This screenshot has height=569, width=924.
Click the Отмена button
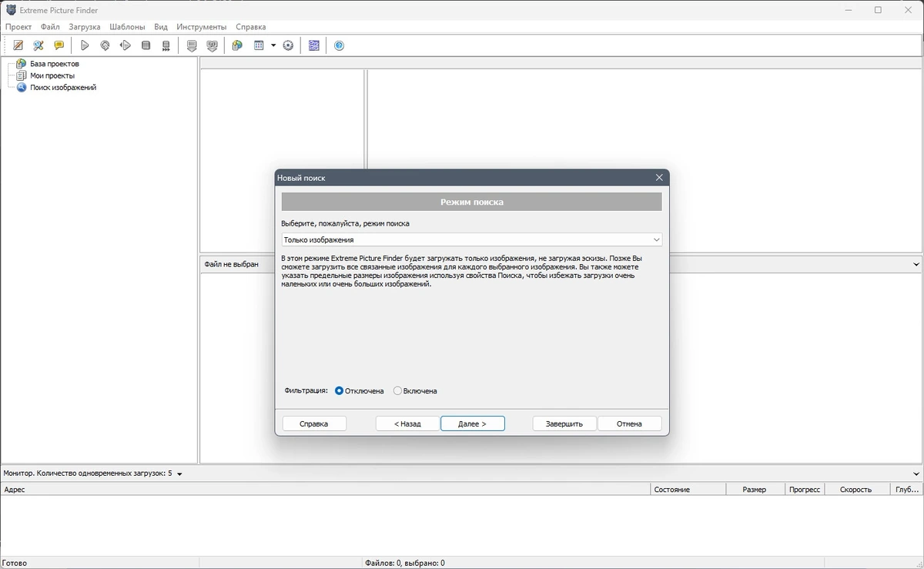629,423
